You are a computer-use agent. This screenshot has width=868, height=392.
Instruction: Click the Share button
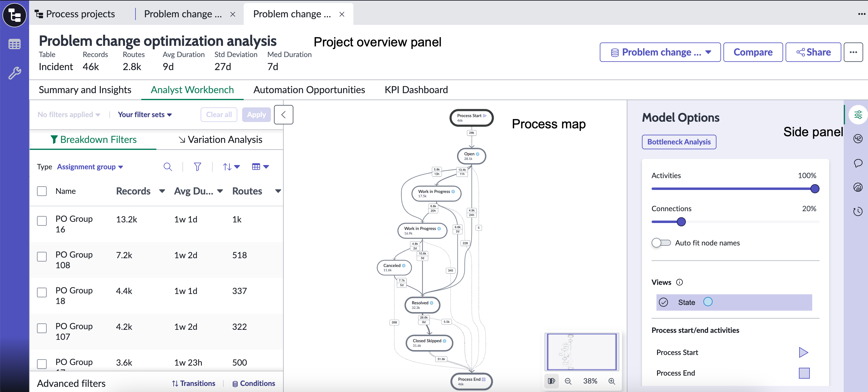pos(813,52)
